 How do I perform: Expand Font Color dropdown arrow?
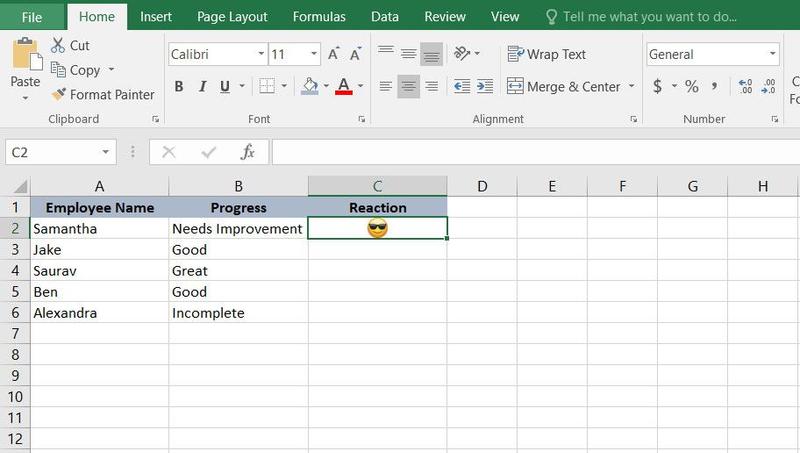361,86
